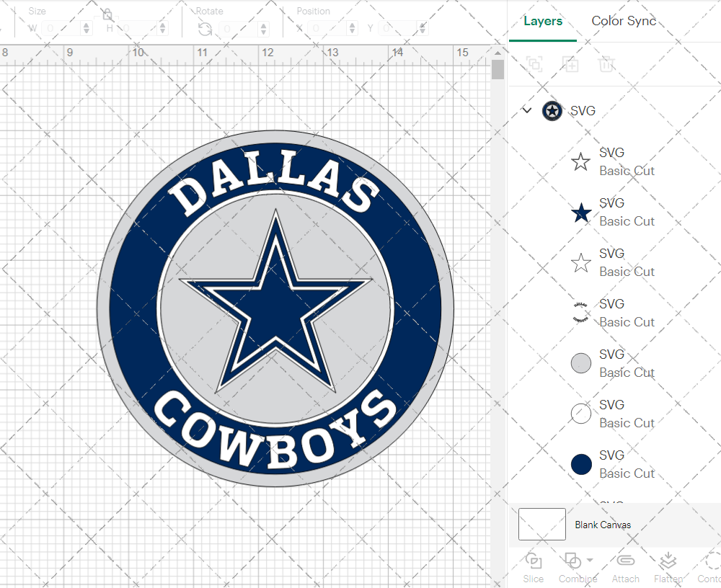Click the navy star in the canvas logo
The image size is (721, 588).
click(x=276, y=303)
